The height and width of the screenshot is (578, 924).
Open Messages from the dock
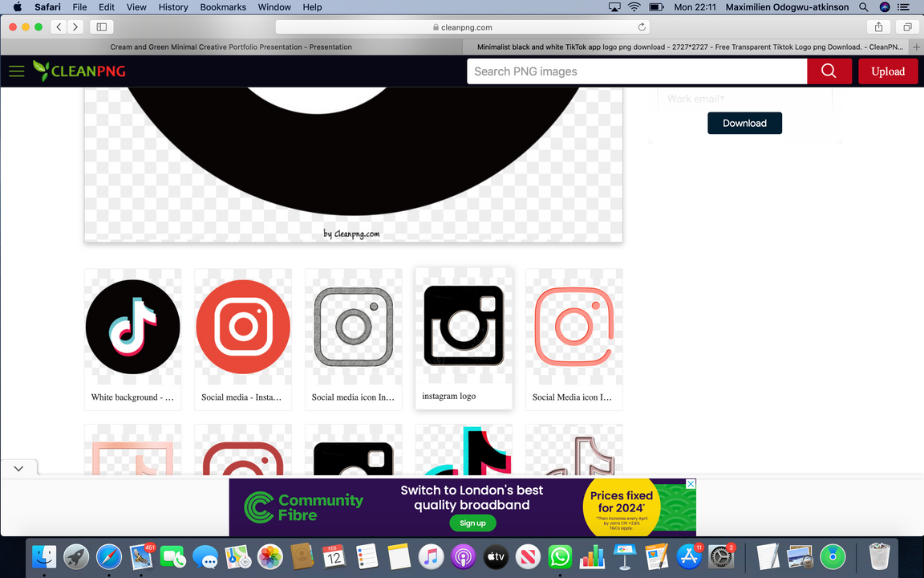click(205, 556)
